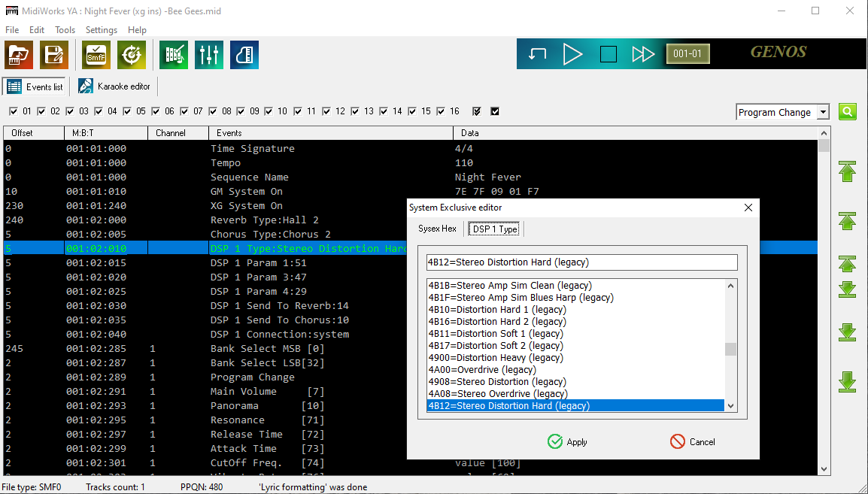Click the xylophone instrument editor icon
This screenshot has height=494, width=868.
click(x=175, y=55)
